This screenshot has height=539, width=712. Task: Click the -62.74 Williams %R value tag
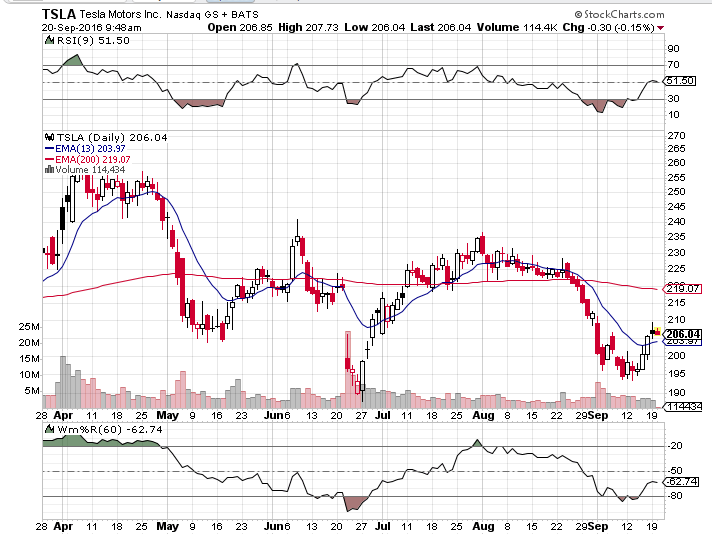pos(681,481)
